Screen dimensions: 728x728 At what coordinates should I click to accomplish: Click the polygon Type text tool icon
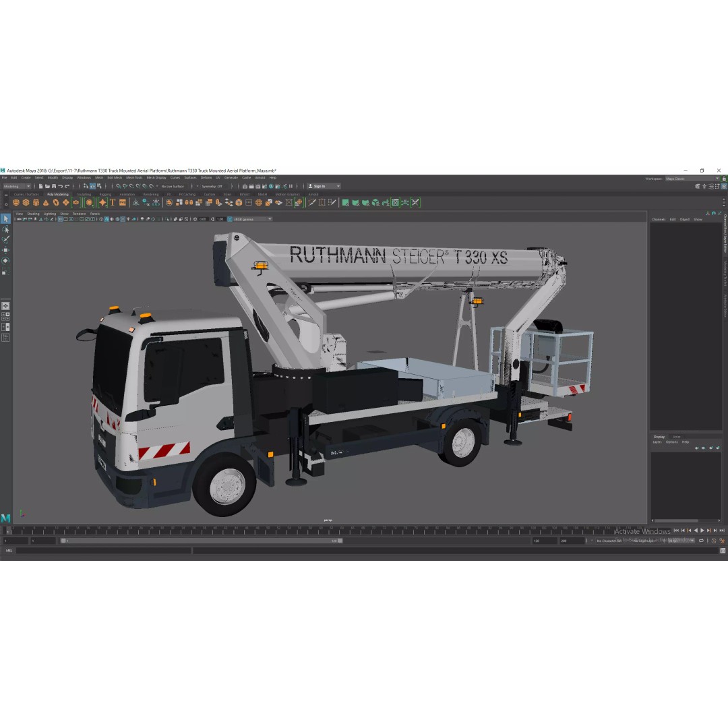coord(113,202)
